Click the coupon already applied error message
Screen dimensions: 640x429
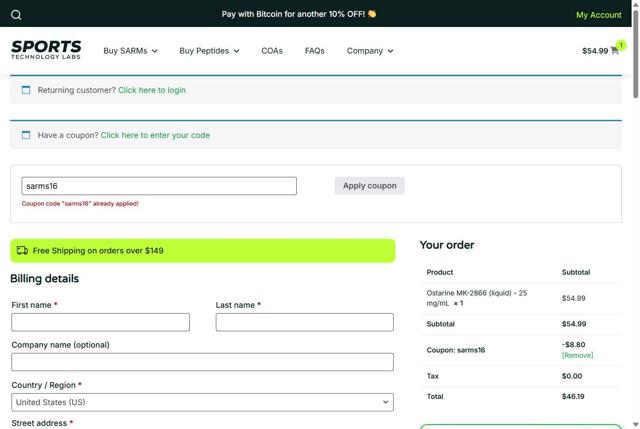point(80,203)
